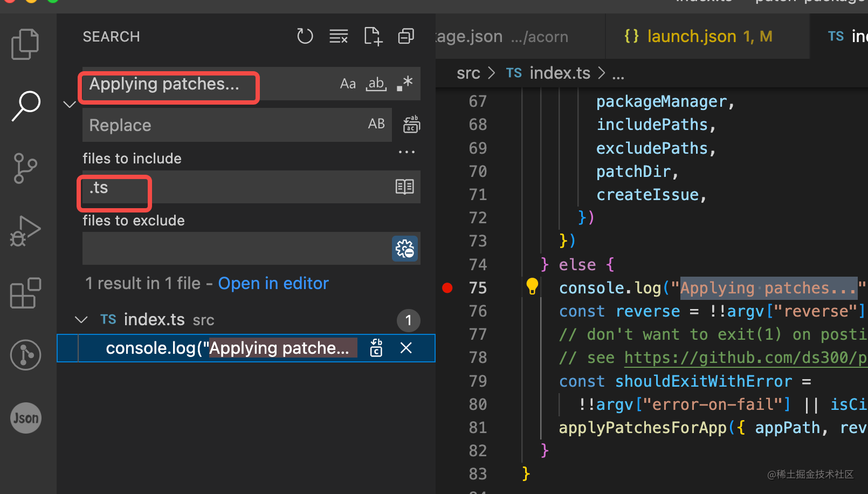868x494 pixels.
Task: Click the files to exclude field
Action: [x=236, y=249]
